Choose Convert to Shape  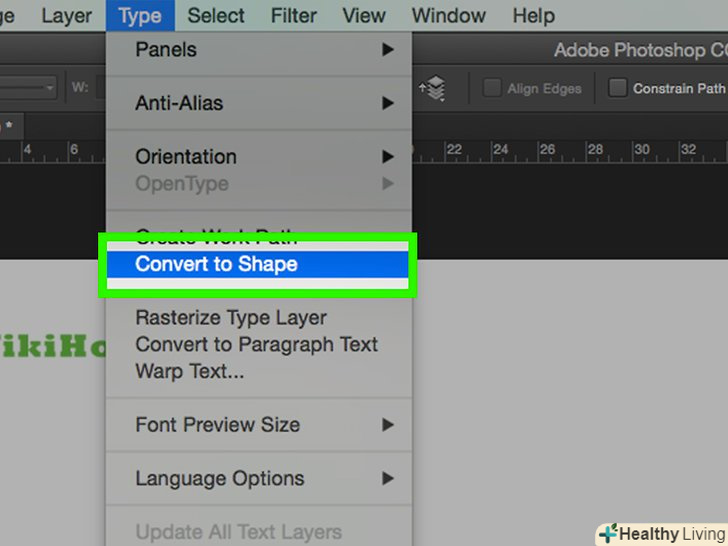[x=216, y=265]
